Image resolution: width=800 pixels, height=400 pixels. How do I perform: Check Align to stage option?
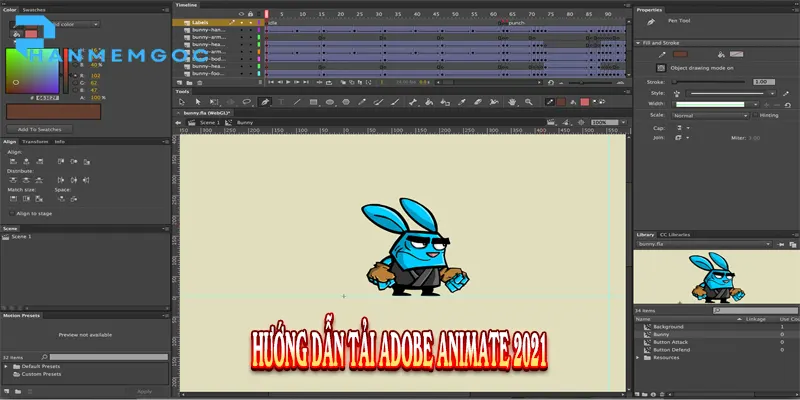click(x=12, y=213)
